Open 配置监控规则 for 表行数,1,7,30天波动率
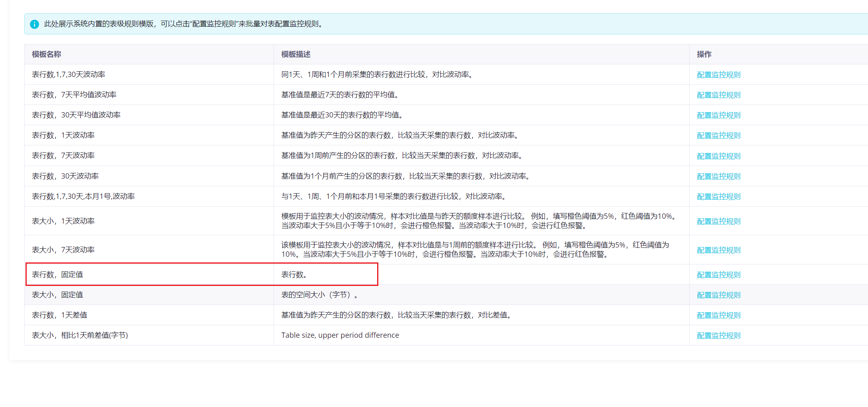This screenshot has height=407, width=868. point(718,75)
